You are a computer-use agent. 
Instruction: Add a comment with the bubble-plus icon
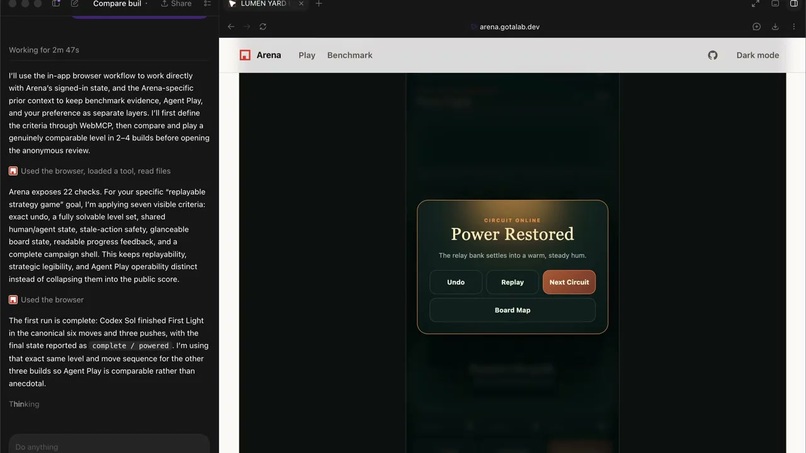tap(756, 27)
